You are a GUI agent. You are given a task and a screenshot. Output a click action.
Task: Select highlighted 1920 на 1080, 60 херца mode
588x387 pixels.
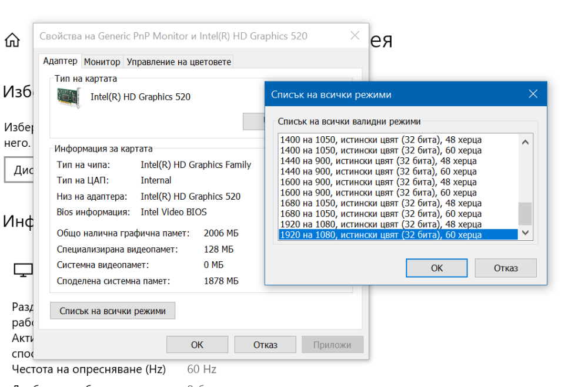[398, 234]
